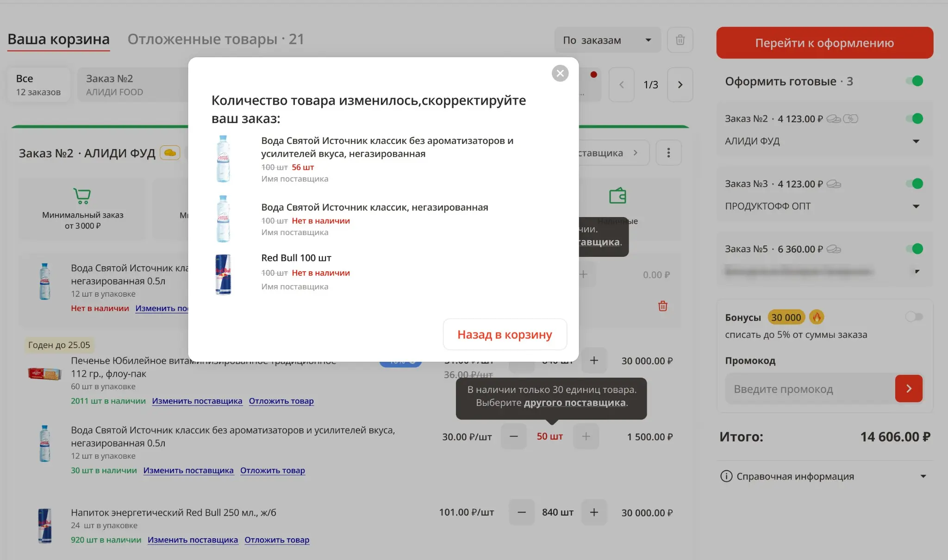Click the coin icon next to Заказ №2 АЛИДИ ФУД
The width and height of the screenshot is (948, 560).
pyautogui.click(x=170, y=153)
